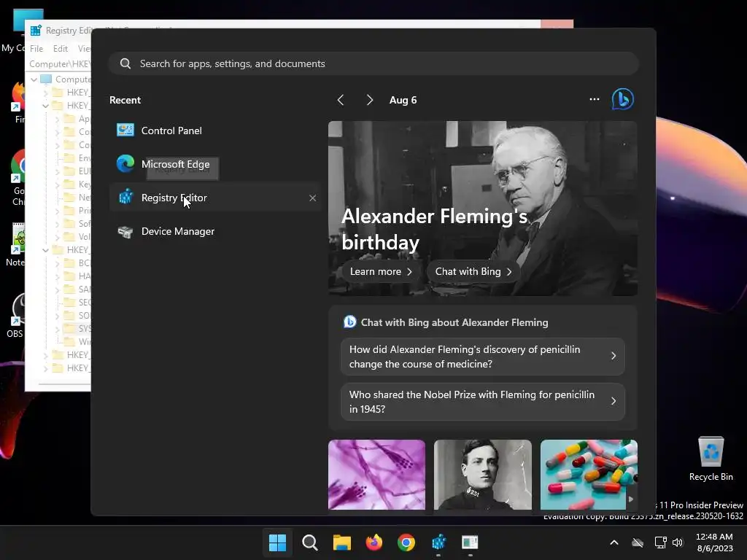Open Control Panel from the Recent list

215,131
